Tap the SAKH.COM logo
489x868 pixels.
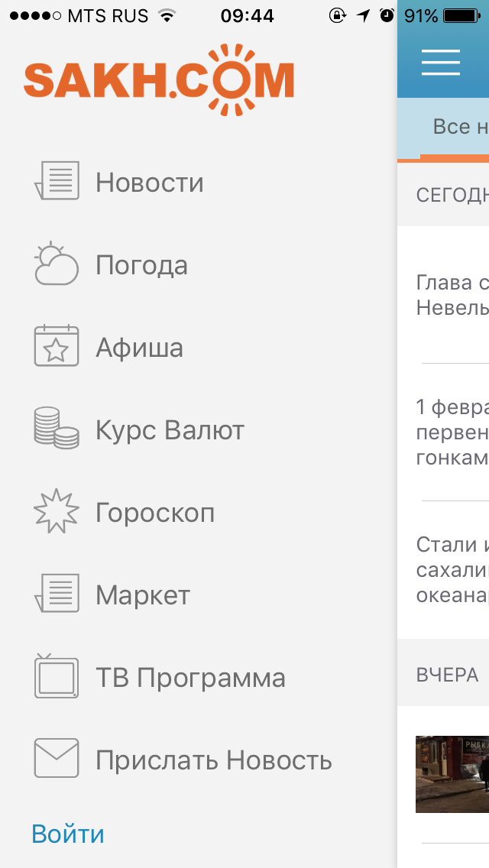pos(158,80)
